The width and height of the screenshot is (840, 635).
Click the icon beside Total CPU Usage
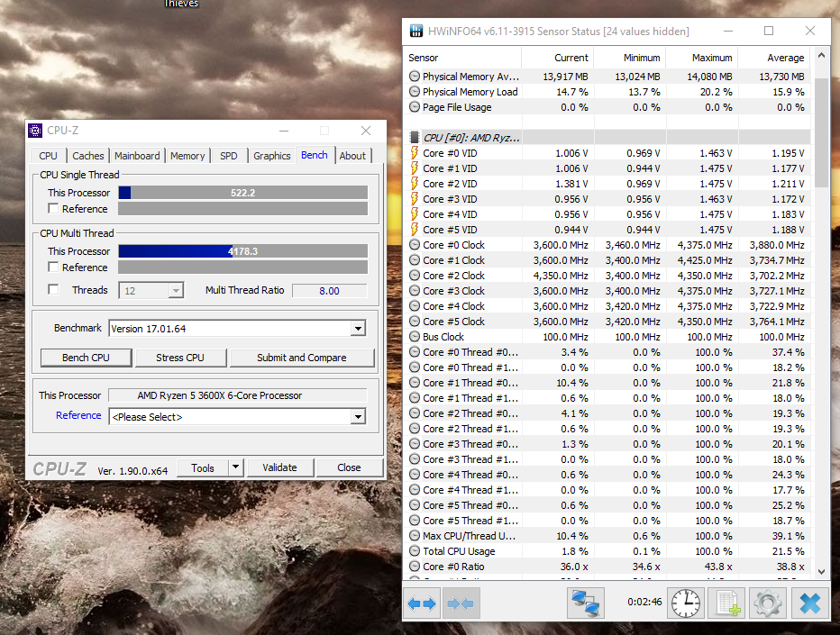click(x=414, y=551)
